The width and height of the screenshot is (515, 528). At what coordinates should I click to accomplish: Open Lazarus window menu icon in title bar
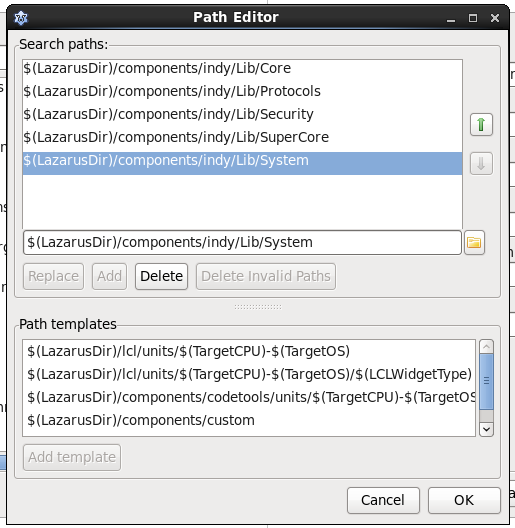click(x=21, y=18)
